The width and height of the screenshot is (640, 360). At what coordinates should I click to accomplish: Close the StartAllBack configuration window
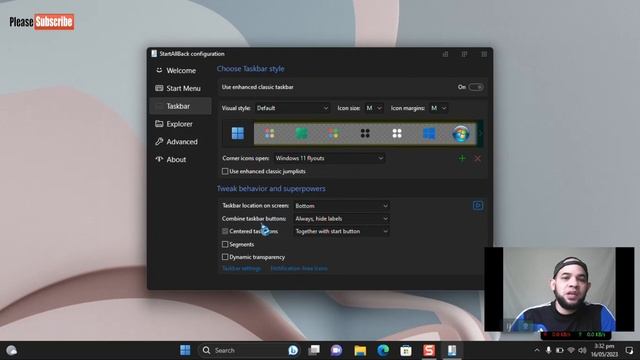(484, 54)
